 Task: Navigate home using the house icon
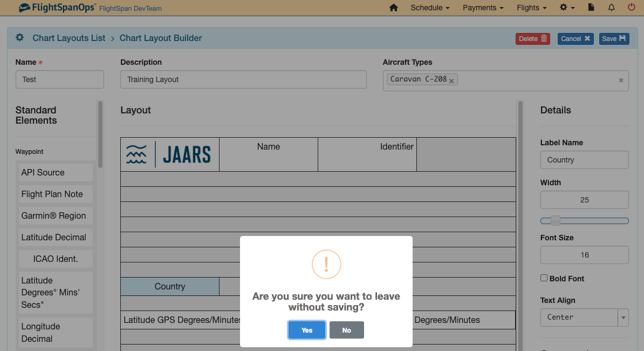coord(393,8)
